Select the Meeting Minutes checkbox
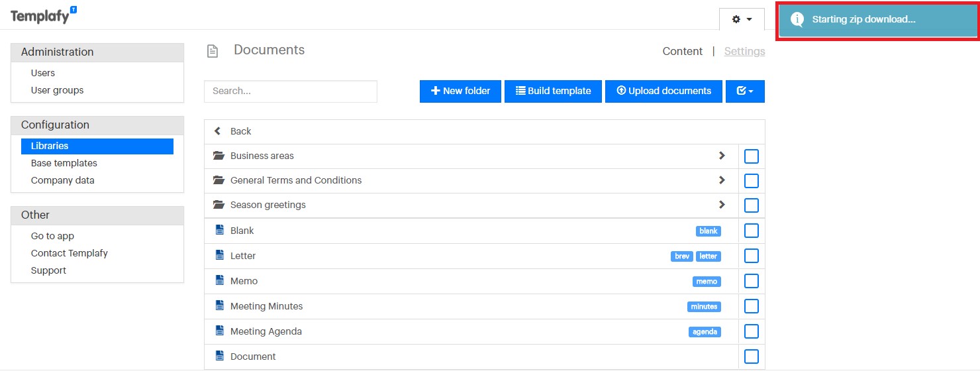Viewport: 980px width, 385px height. pyautogui.click(x=752, y=306)
